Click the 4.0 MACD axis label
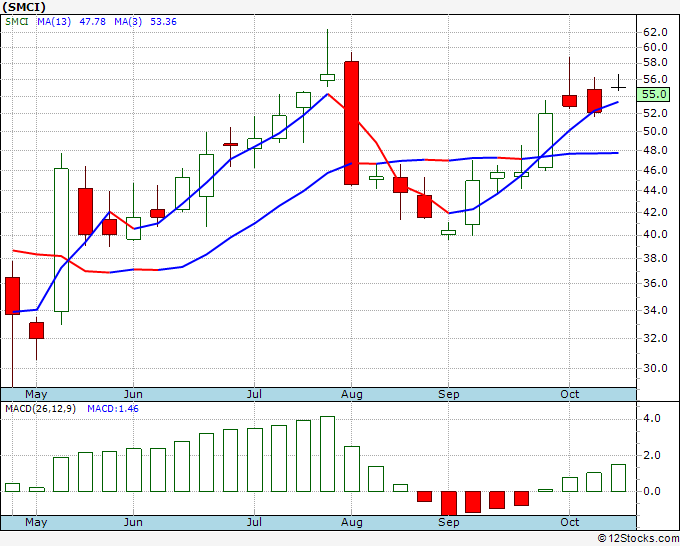Image resolution: width=680 pixels, height=546 pixels. [652, 418]
